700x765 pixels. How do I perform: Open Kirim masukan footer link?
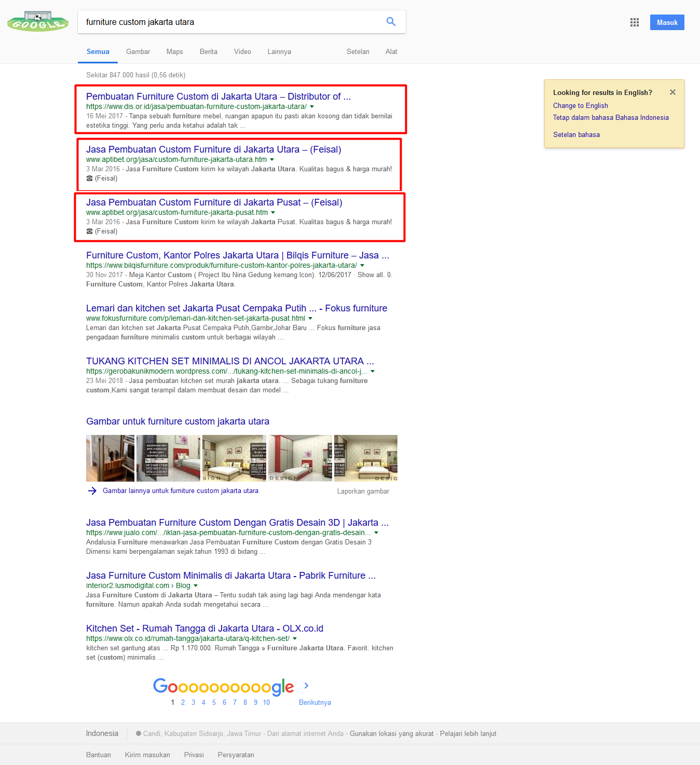(147, 755)
